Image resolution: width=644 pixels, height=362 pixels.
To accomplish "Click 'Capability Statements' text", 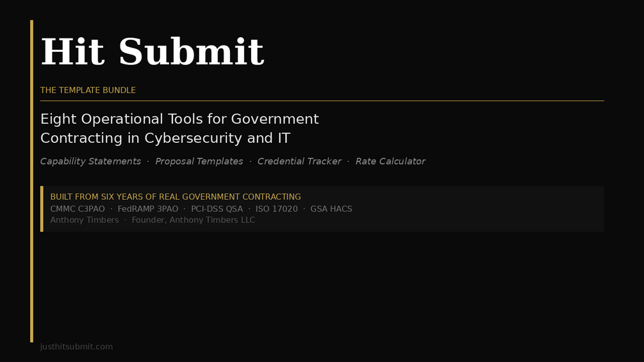I will click(90, 161).
